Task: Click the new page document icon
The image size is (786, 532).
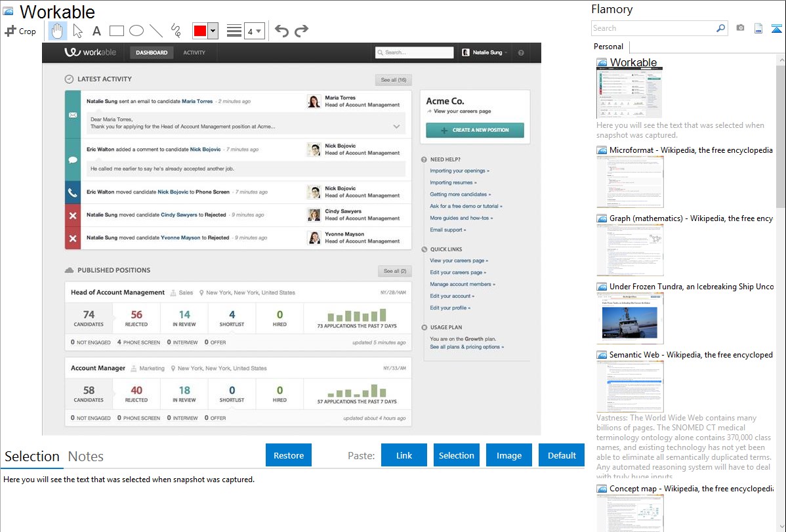Action: tap(758, 28)
